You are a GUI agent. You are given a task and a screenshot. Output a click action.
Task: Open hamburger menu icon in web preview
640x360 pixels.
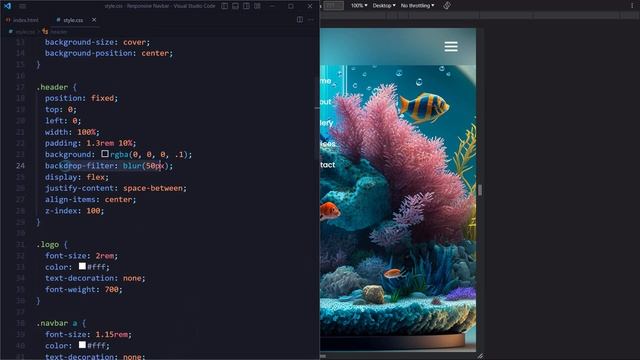coord(451,47)
